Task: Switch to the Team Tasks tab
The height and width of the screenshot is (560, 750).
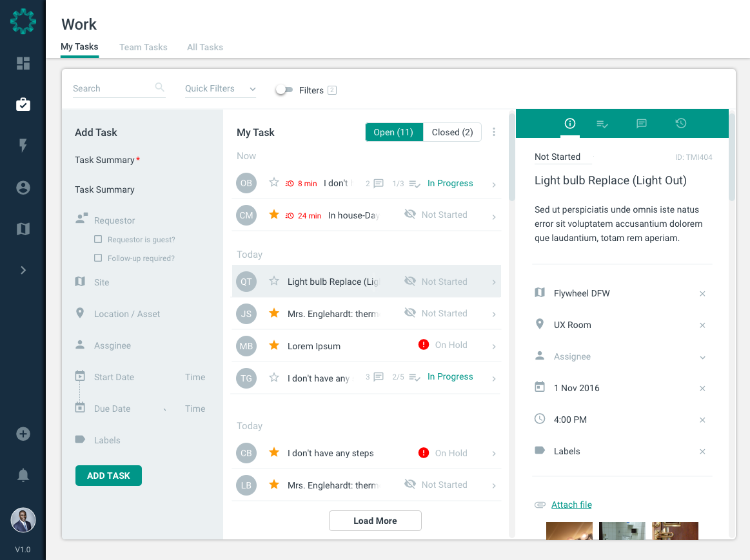Action: tap(143, 47)
